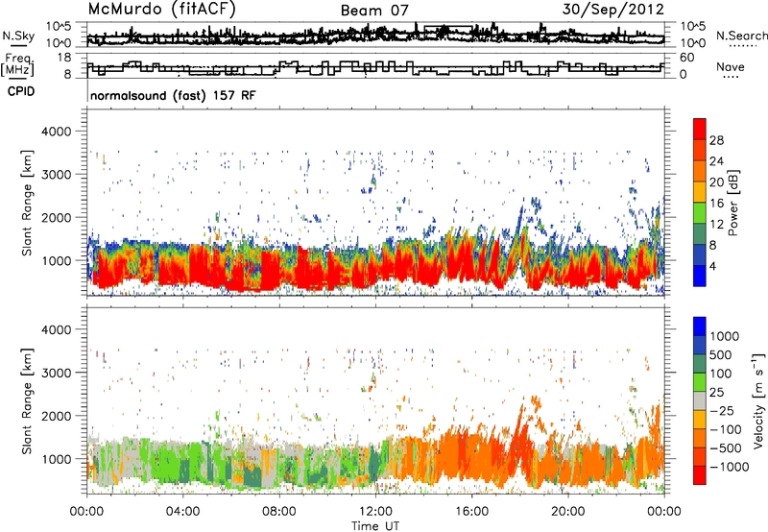This screenshot has width=768, height=532.
Task: Click the 'N.Sky' legend label
Action: point(18,36)
